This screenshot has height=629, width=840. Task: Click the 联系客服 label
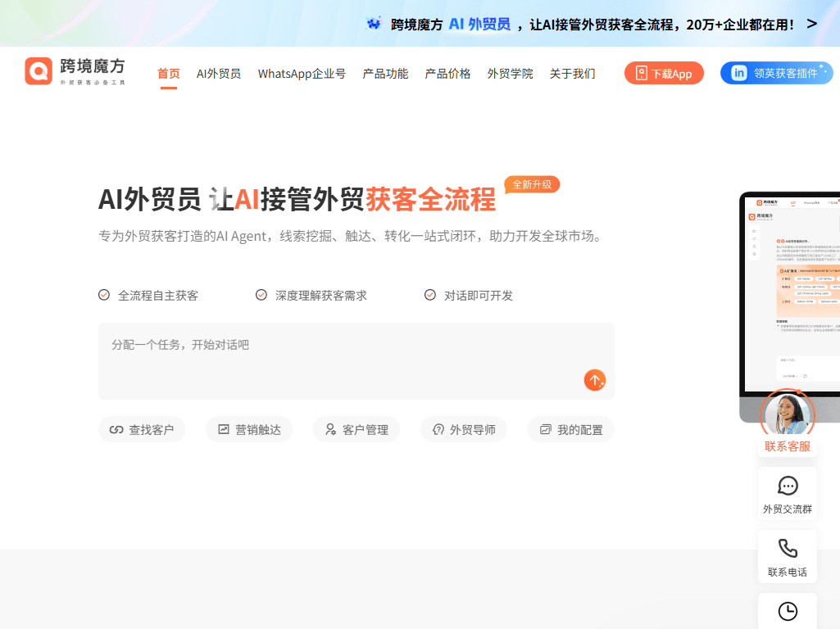[x=788, y=446]
